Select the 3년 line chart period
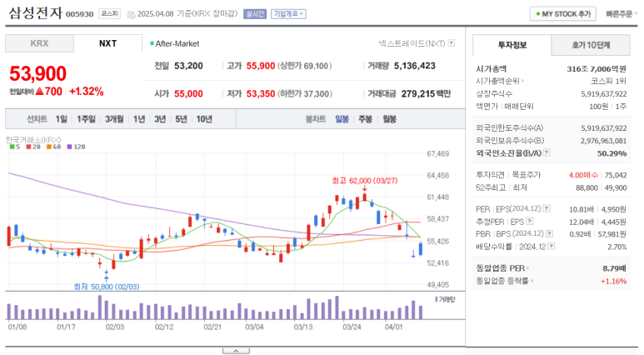The height and width of the screenshot is (355, 644). click(x=160, y=119)
